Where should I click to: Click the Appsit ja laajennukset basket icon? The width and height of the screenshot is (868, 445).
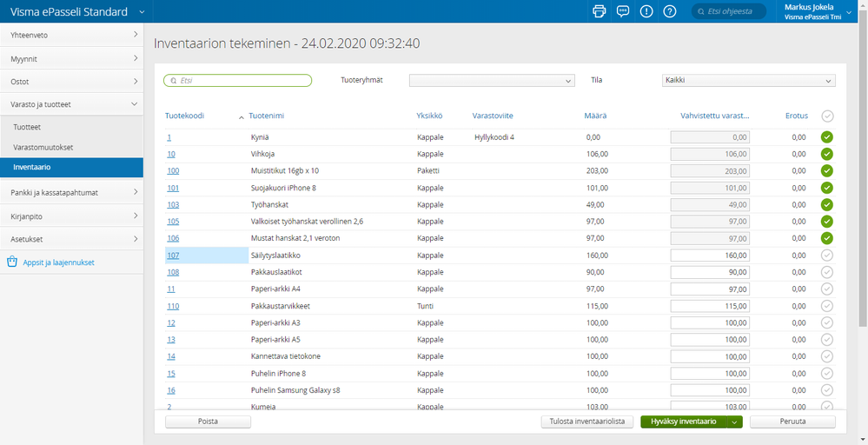[12, 262]
